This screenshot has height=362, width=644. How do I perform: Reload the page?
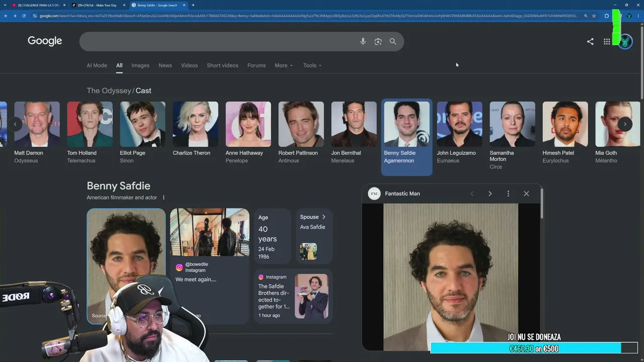pyautogui.click(x=24, y=16)
